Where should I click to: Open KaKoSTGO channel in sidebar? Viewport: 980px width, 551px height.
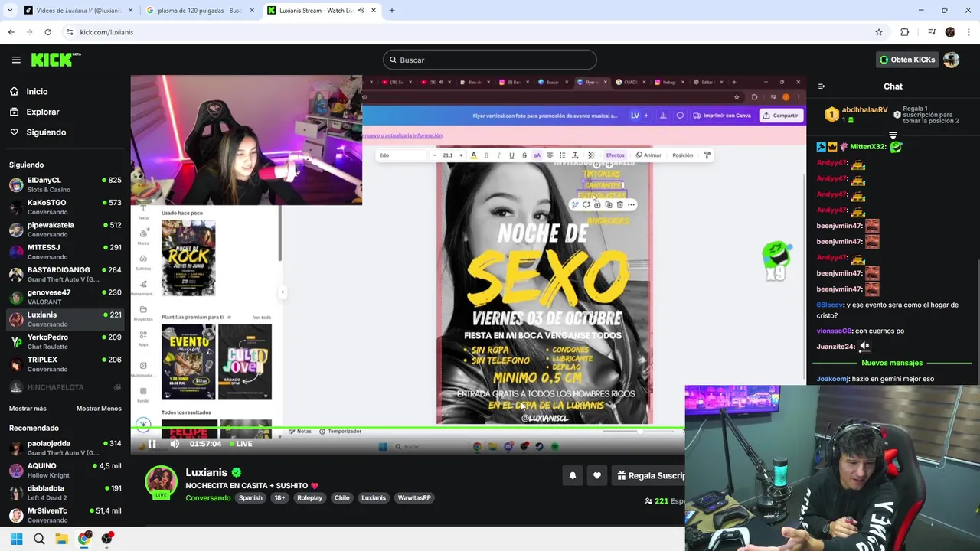(x=65, y=207)
